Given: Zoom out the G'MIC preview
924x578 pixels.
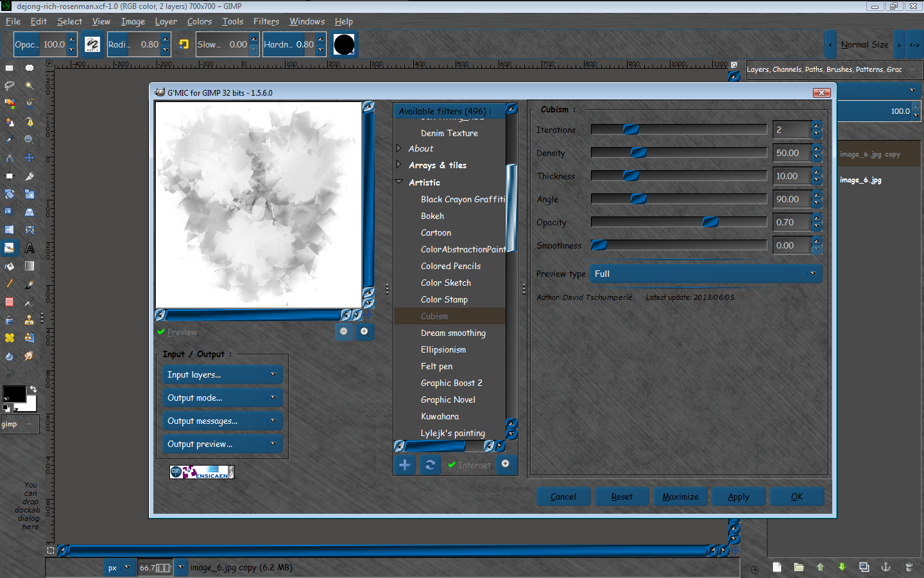Looking at the screenshot, I should click(344, 331).
